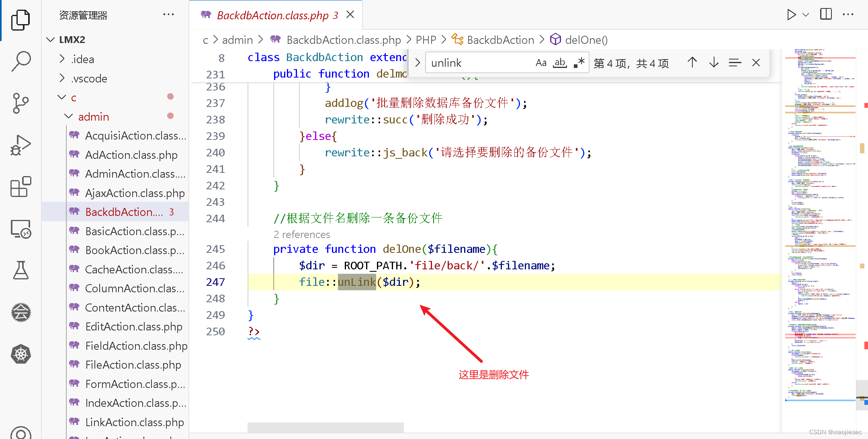Toggle whole word matching in search

coord(560,62)
